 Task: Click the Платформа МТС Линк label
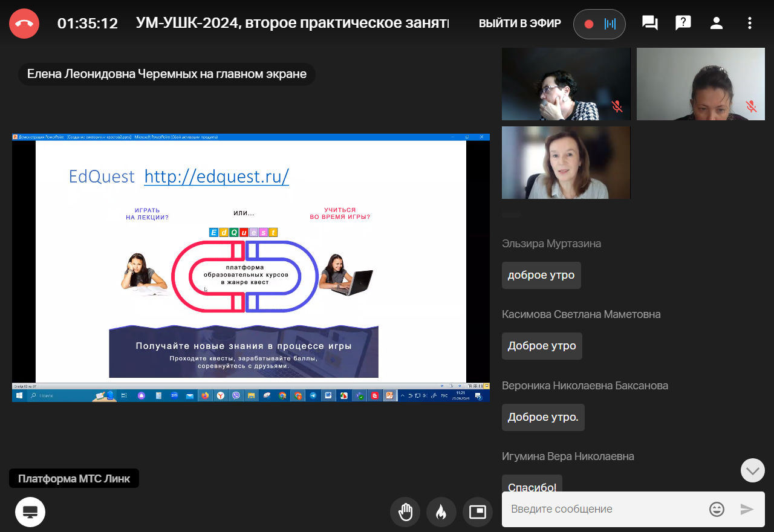click(74, 479)
